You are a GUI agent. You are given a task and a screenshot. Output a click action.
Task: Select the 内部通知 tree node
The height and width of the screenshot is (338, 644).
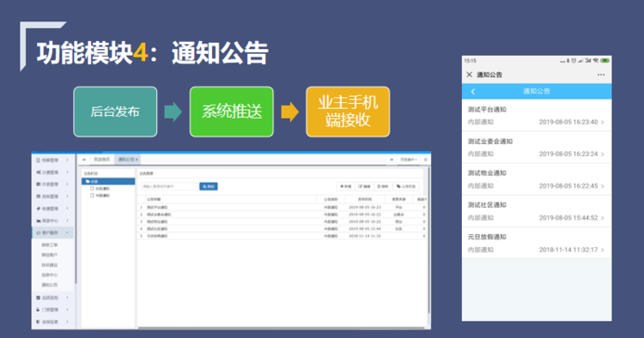(102, 196)
